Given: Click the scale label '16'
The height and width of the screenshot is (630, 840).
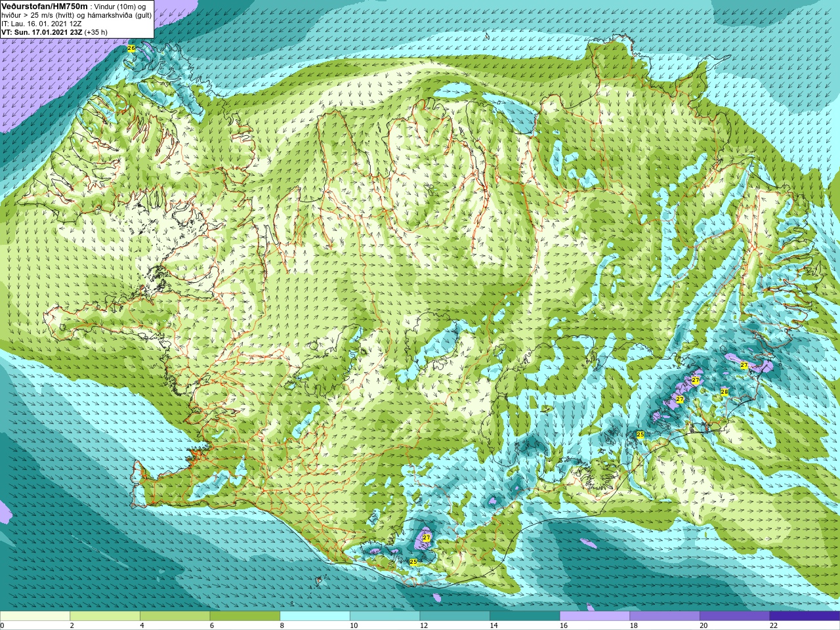Looking at the screenshot, I should coord(564,625).
